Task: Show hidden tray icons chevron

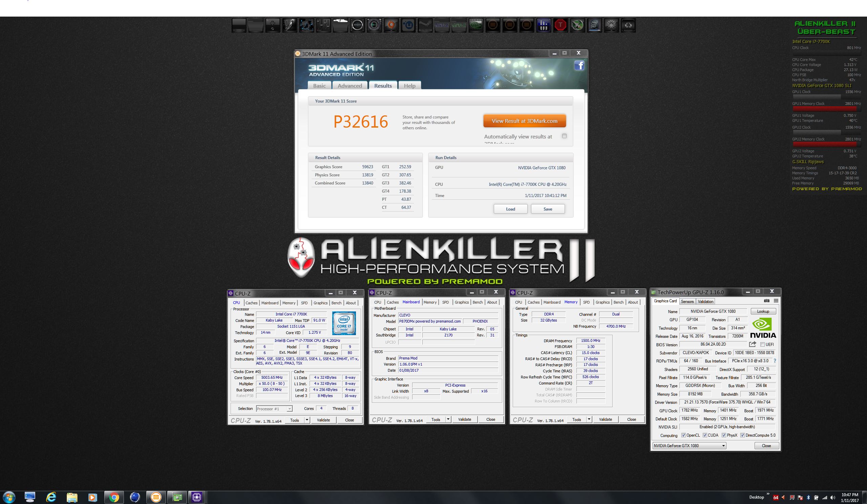Action: [x=768, y=494]
